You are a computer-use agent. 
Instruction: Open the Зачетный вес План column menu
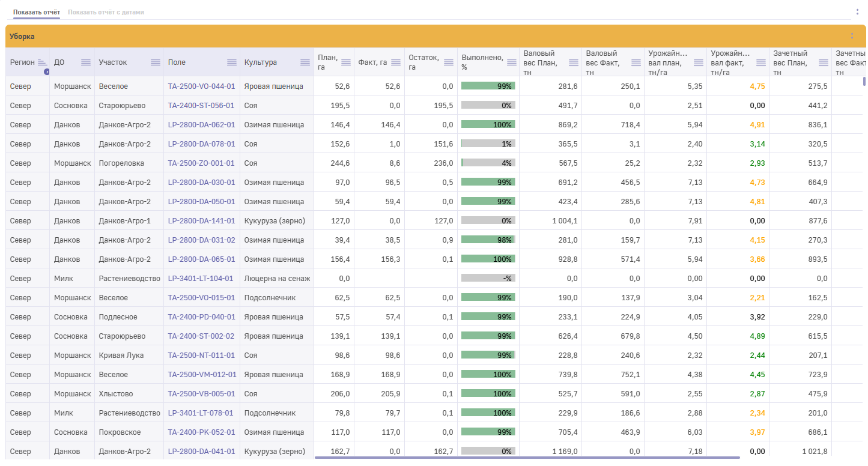pos(824,62)
